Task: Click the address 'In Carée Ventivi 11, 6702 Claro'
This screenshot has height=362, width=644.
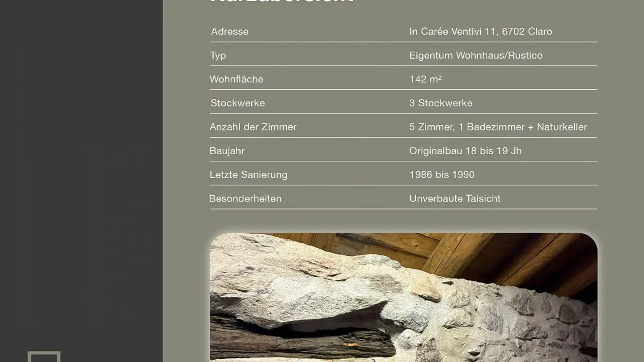Action: tap(480, 31)
